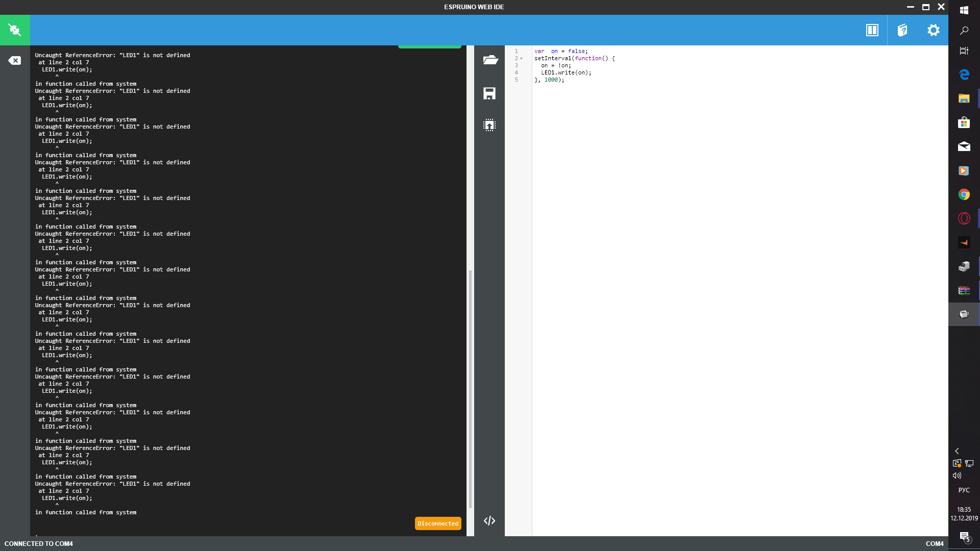Open Google Chrome from the taskbar
Image resolution: width=980 pixels, height=551 pixels.
click(964, 194)
